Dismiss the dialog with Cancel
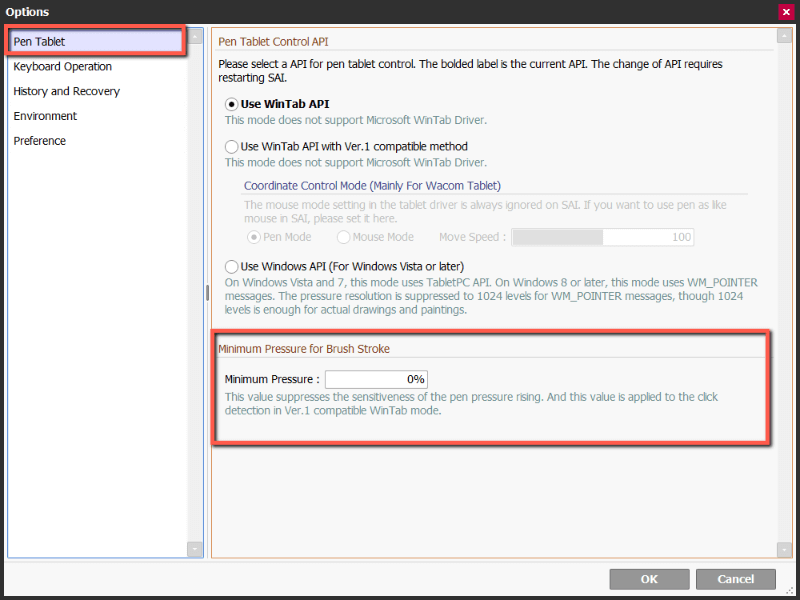 click(736, 579)
